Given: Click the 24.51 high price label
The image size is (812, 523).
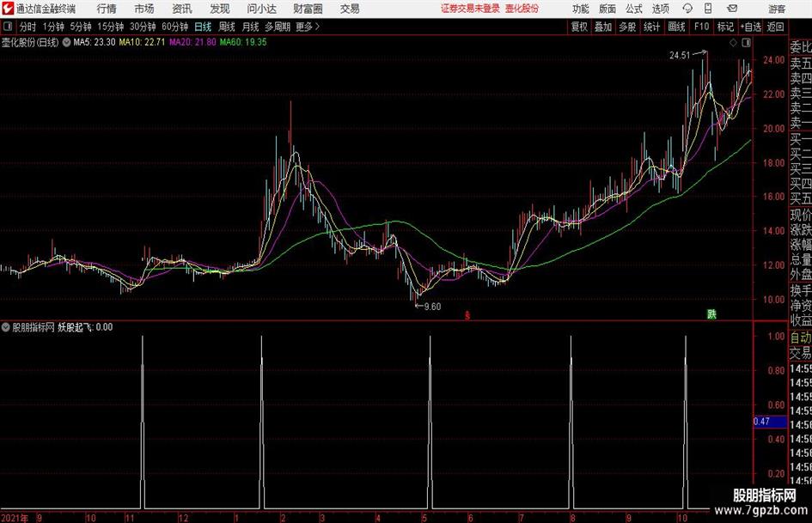Looking at the screenshot, I should tap(680, 56).
